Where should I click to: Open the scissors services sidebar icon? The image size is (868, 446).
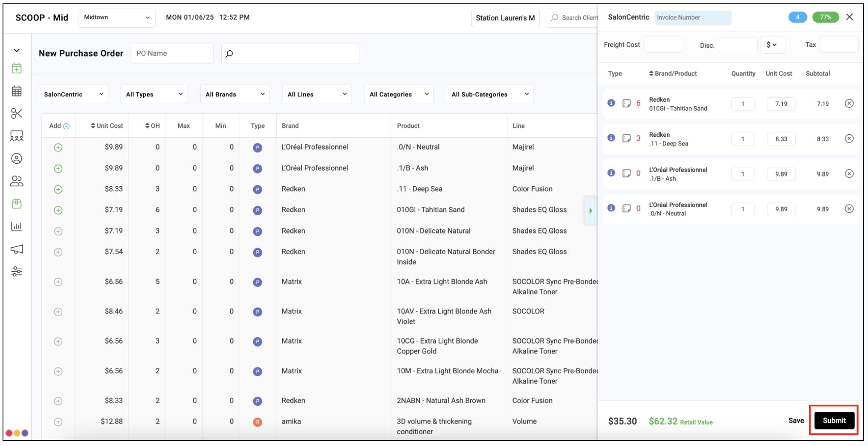tap(17, 113)
